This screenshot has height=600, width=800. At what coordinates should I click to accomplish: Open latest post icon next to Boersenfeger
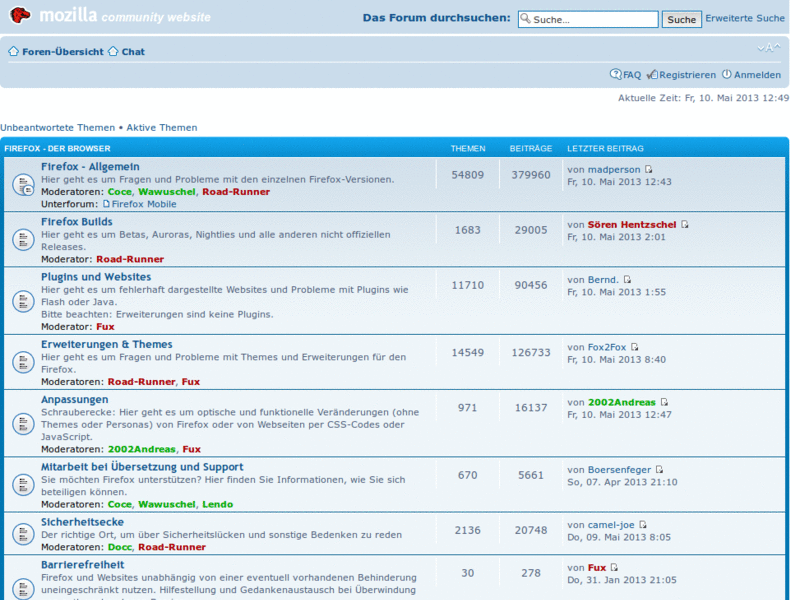(x=659, y=469)
